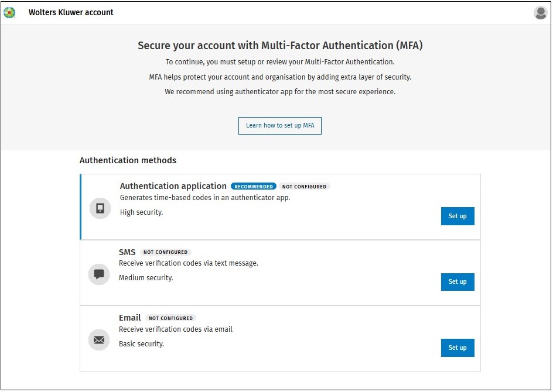
Task: Click the Basic security. text
Action: pos(141,344)
